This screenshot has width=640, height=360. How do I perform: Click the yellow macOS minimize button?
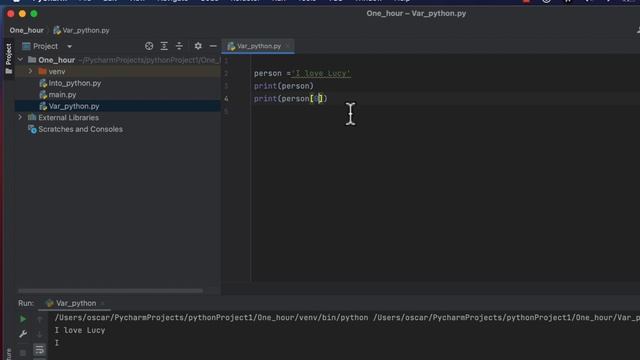22,14
